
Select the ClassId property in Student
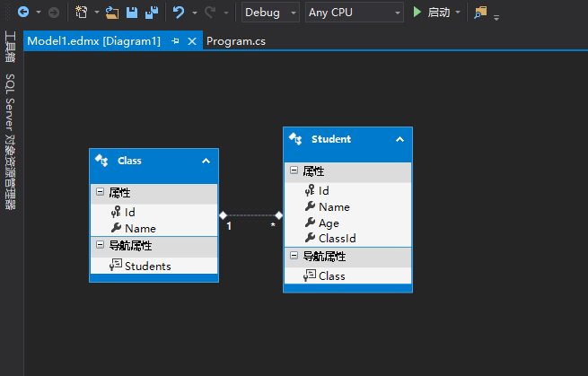click(338, 239)
